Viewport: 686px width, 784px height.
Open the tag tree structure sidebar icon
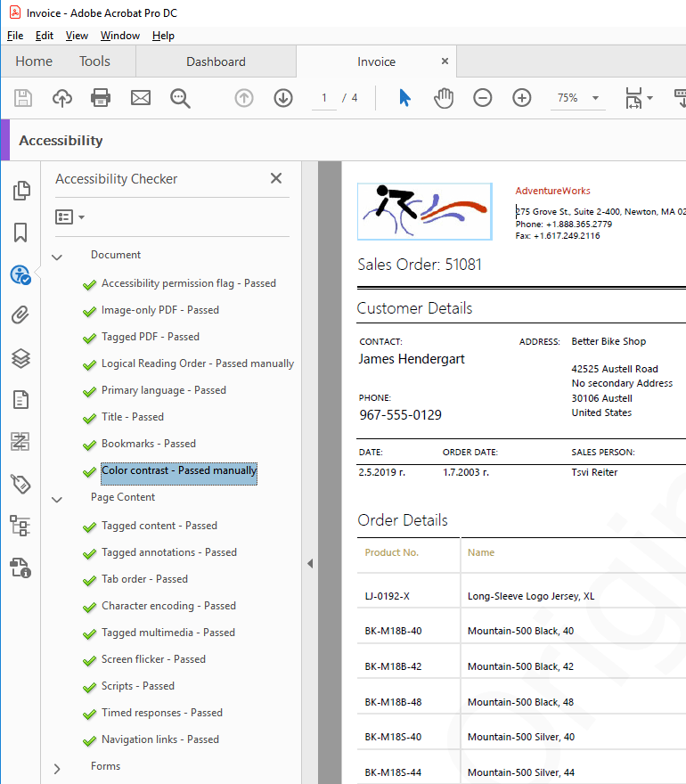click(20, 526)
